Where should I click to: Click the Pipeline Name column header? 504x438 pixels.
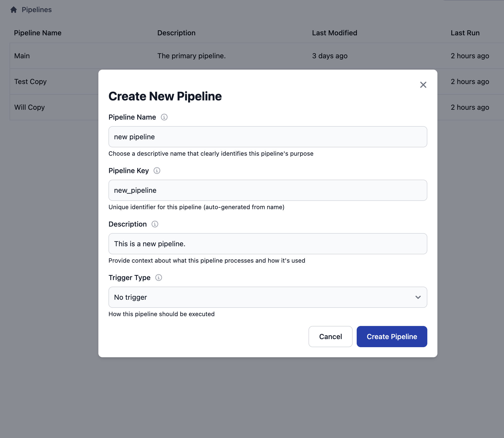tap(38, 33)
